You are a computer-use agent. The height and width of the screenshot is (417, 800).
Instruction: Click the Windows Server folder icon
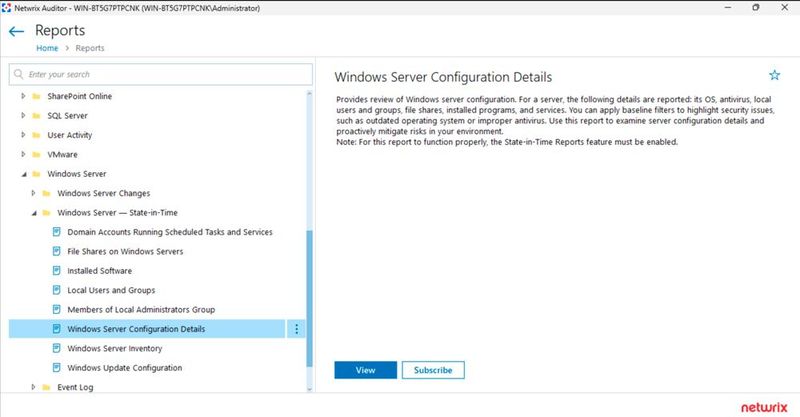click(36, 174)
